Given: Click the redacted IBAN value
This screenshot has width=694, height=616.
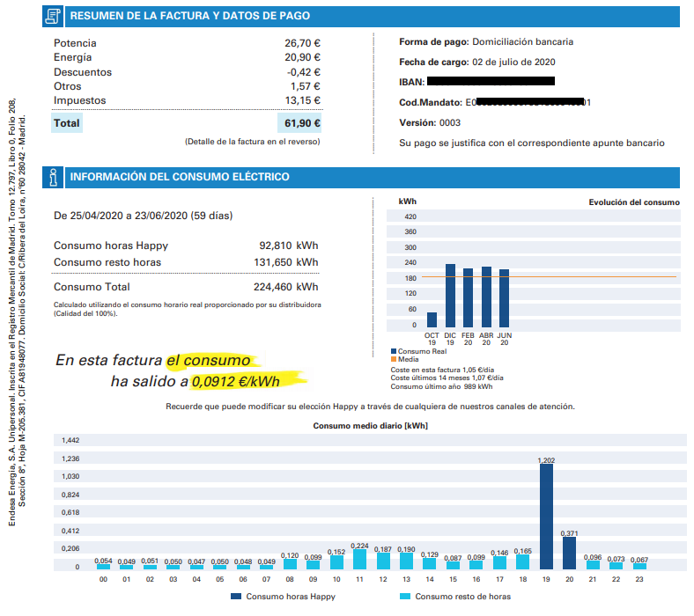Looking at the screenshot, I should pyautogui.click(x=490, y=82).
